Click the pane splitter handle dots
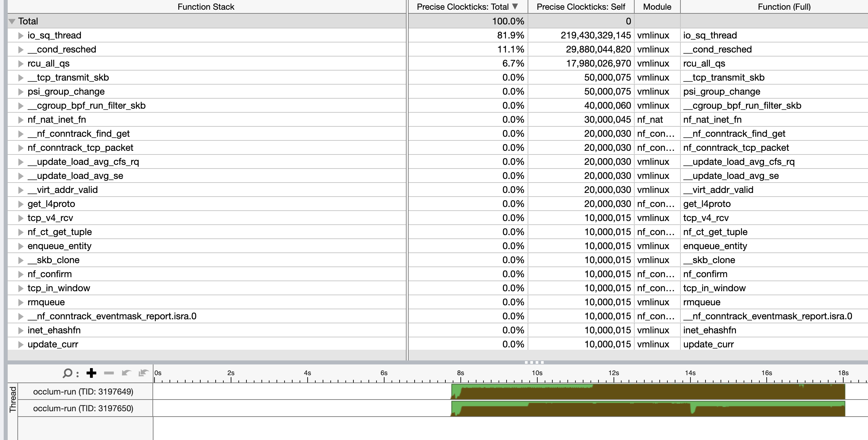Viewport: 868px width, 440px height. (534, 362)
